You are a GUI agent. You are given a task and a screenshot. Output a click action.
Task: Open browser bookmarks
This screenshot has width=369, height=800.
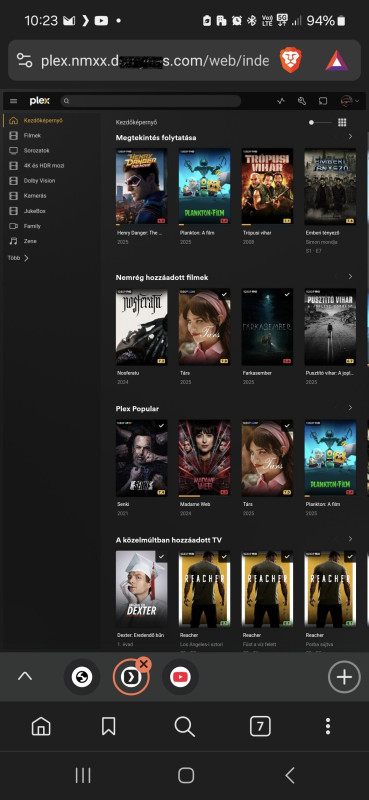(108, 726)
